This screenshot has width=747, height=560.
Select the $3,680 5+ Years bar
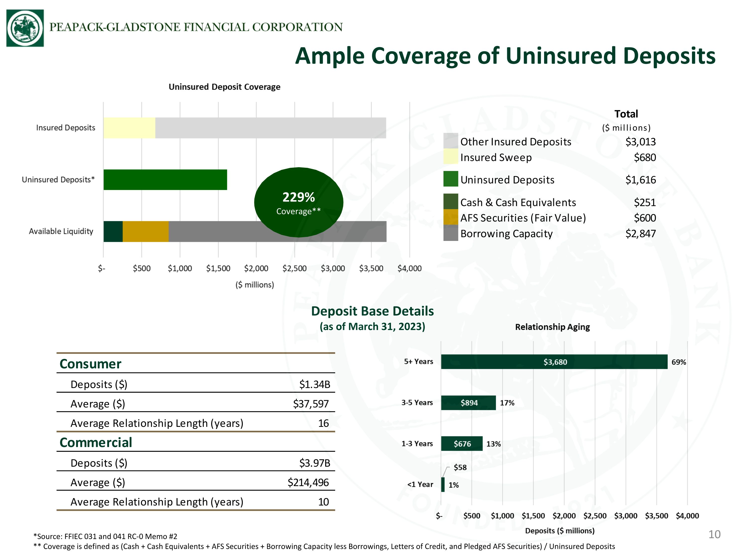[554, 362]
